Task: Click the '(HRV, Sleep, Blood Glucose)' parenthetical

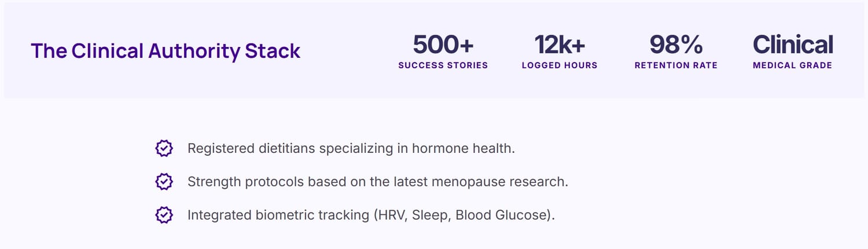Action: click(x=464, y=215)
